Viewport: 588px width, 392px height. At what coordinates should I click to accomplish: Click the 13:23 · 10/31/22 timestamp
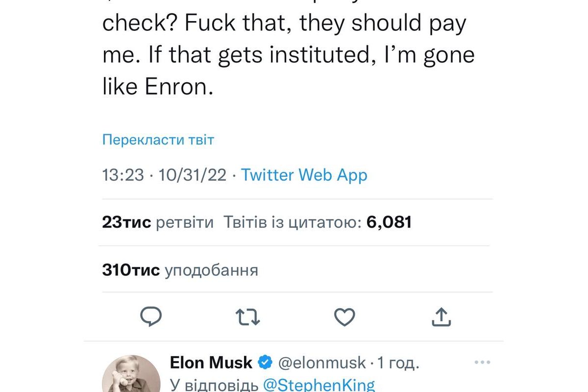click(164, 175)
